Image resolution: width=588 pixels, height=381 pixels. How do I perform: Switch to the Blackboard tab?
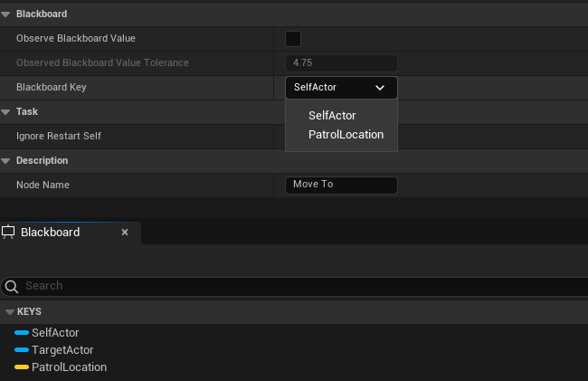point(51,233)
